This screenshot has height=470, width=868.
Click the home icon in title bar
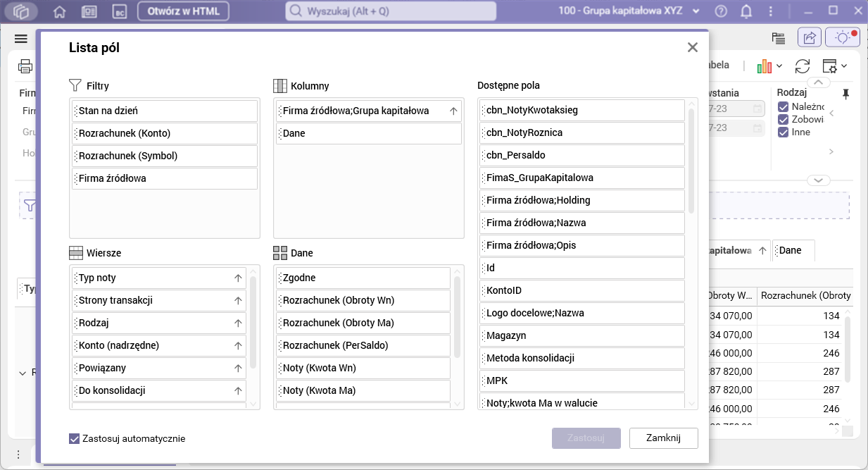[x=59, y=11]
